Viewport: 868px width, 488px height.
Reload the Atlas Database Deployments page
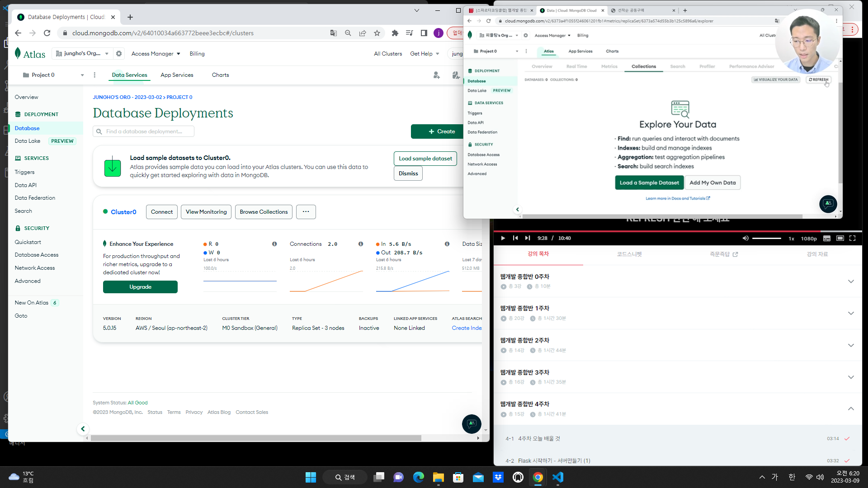click(x=47, y=33)
